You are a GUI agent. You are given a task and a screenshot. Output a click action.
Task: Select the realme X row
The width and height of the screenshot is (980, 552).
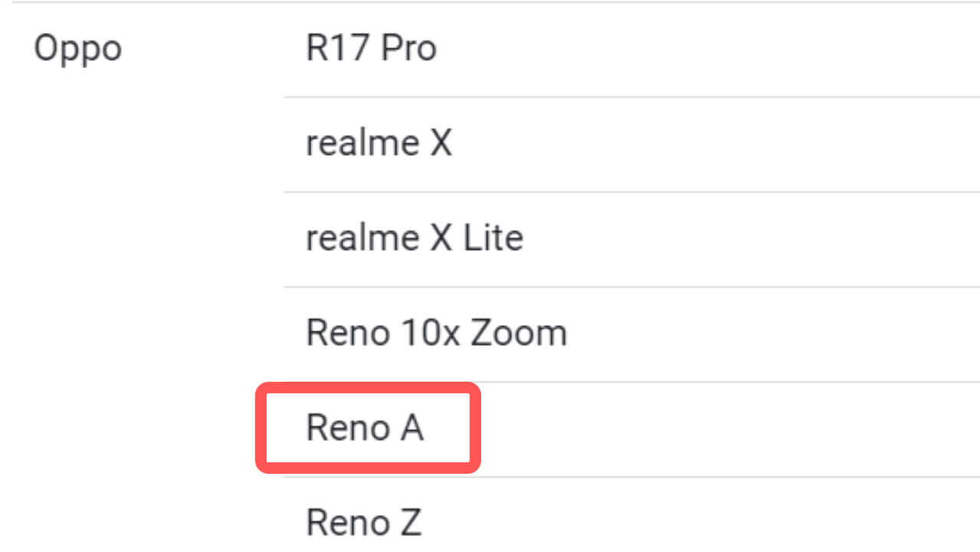click(x=379, y=143)
